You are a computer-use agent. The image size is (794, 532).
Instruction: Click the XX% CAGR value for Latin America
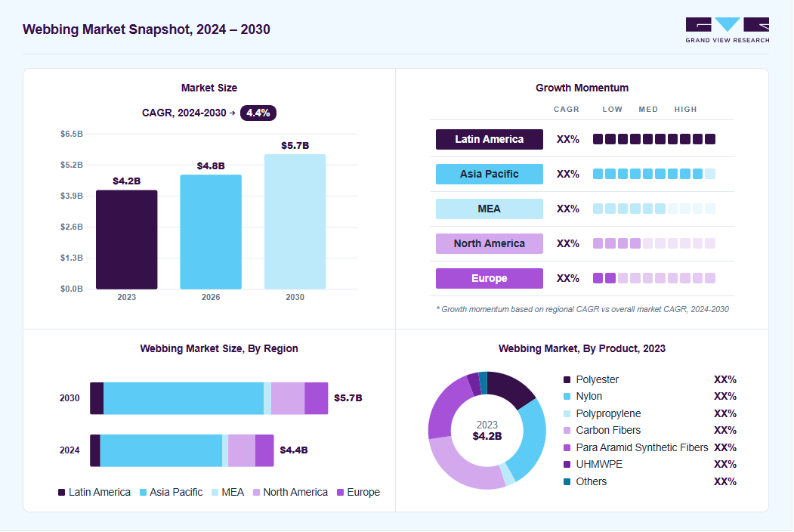567,139
